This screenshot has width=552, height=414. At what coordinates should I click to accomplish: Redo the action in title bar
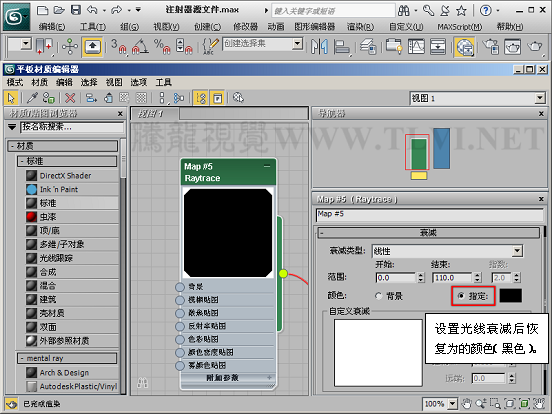pos(117,10)
